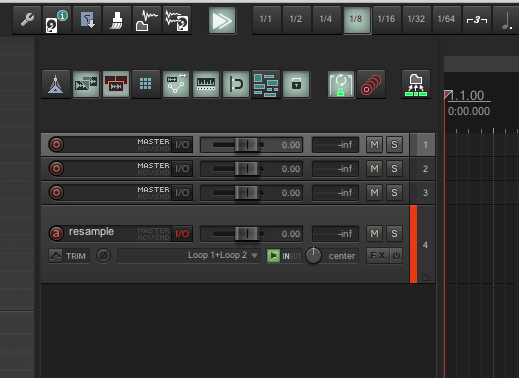
Task: Toggle the metronome
Action: [56, 84]
